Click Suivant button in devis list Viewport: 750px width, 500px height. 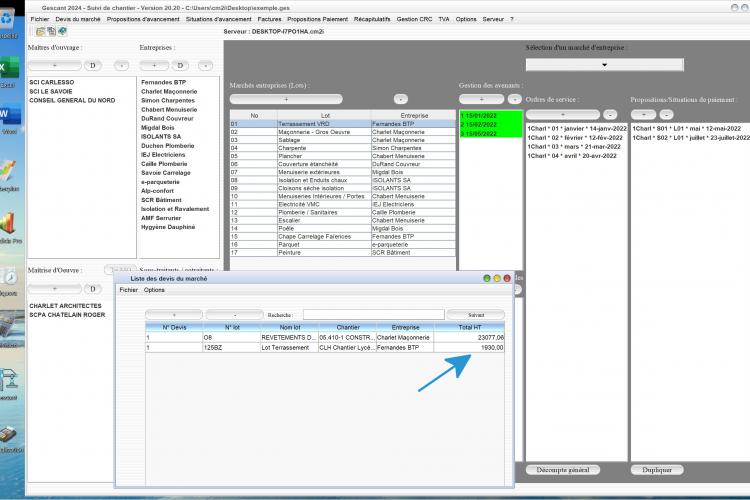coord(476,315)
